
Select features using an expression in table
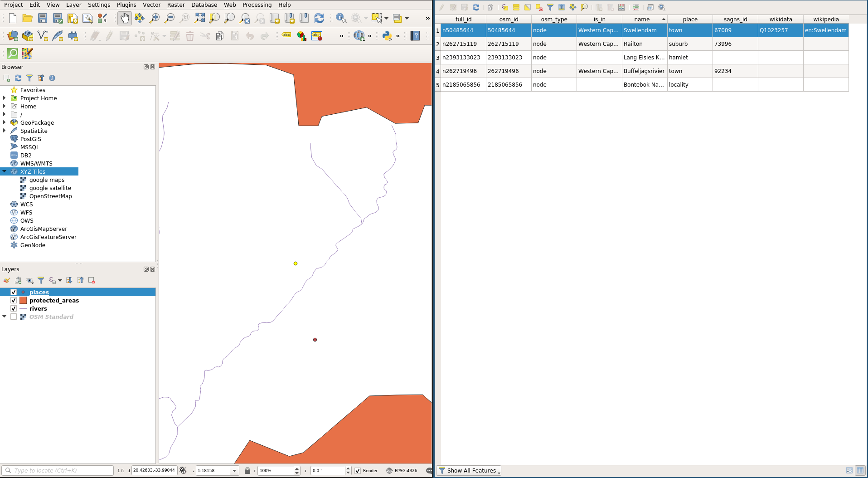click(505, 7)
